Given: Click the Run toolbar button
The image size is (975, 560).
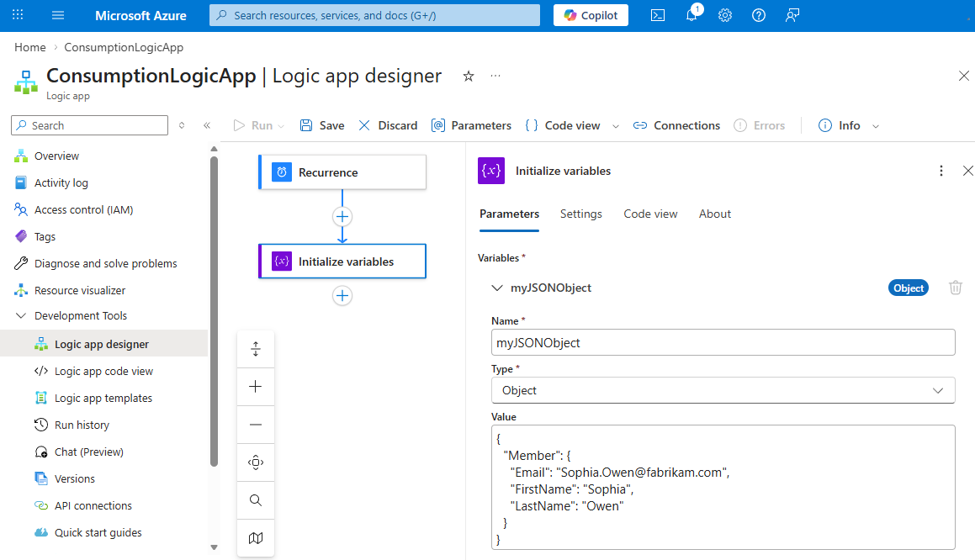Looking at the screenshot, I should [253, 125].
